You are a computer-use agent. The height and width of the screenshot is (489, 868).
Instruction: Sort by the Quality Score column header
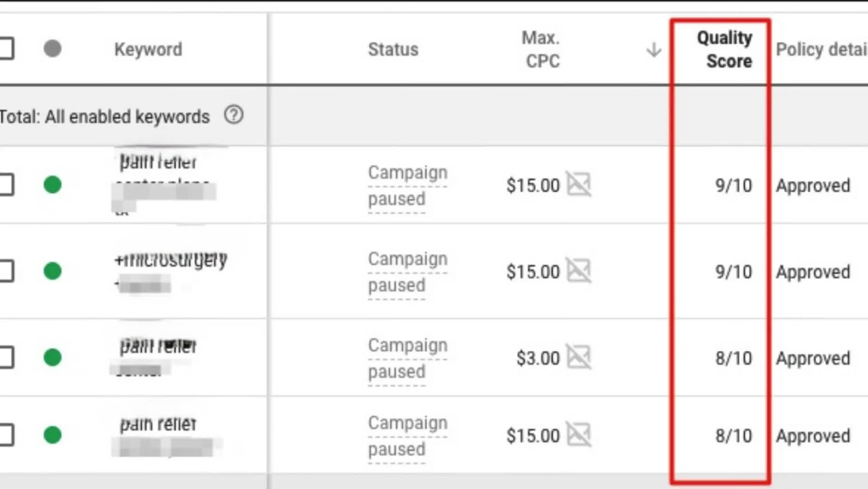[724, 50]
